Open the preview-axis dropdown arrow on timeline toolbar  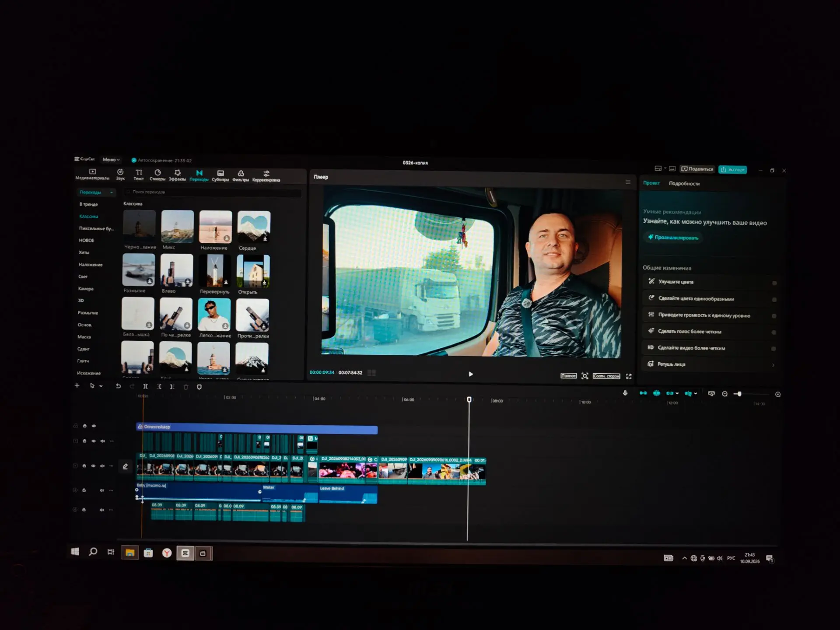(x=696, y=393)
